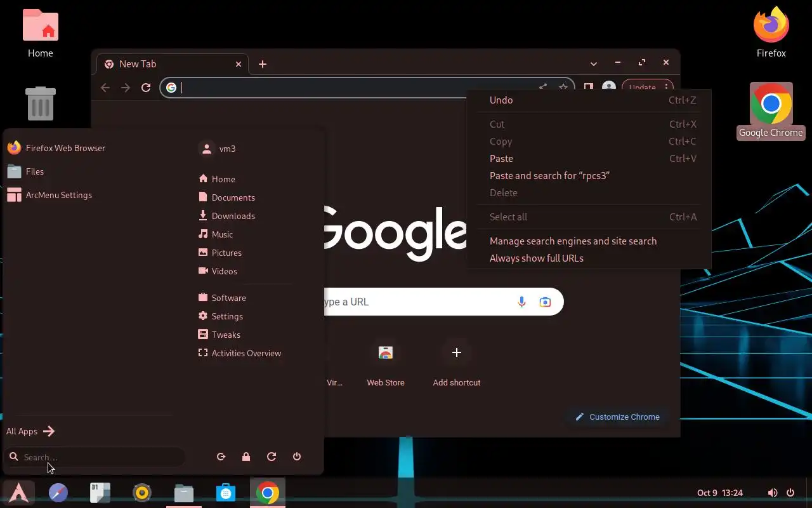Click Google Chrome icon on taskbar

(268, 493)
